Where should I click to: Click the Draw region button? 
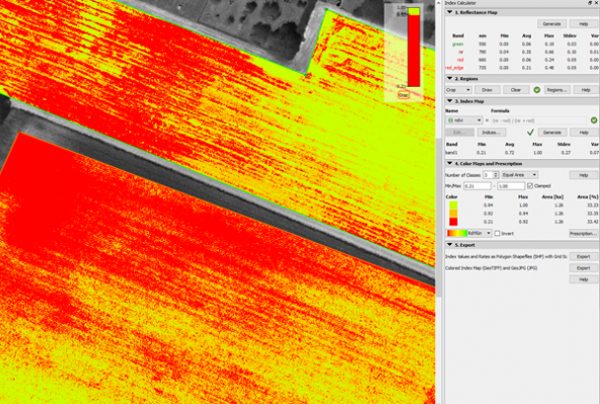pyautogui.click(x=487, y=89)
